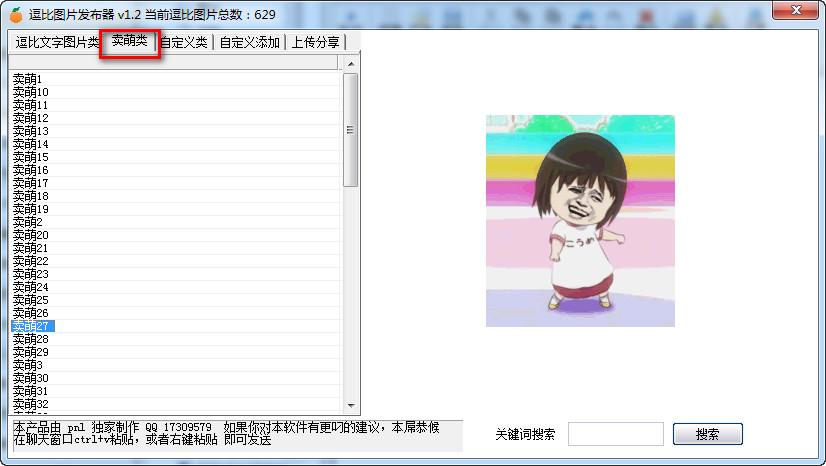Select list item 卖萌23
Screen dimensions: 826x466
coord(31,274)
